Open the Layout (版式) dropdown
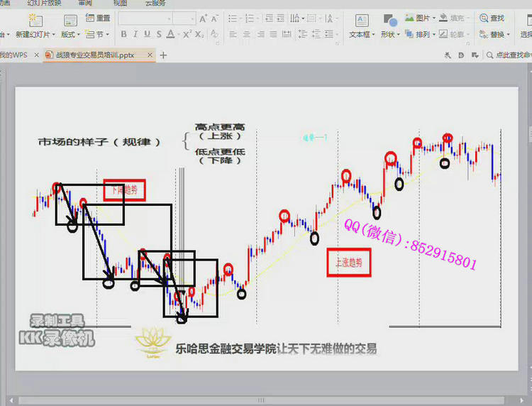The height and width of the screenshot is (406, 532). point(70,34)
